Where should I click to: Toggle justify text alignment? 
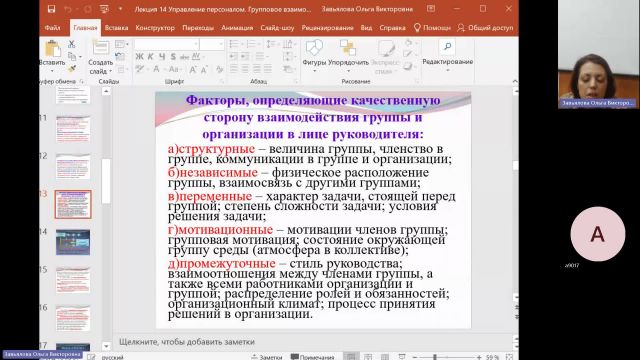pos(267,69)
